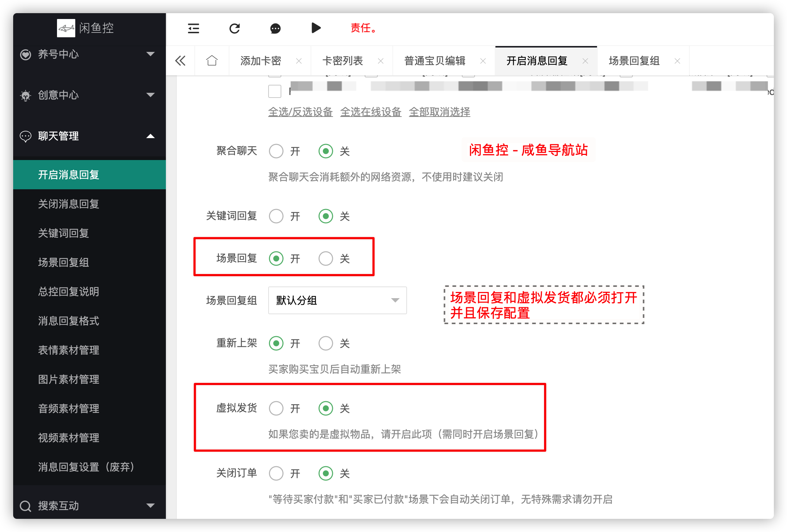Click the refresh icon in the toolbar

[235, 28]
